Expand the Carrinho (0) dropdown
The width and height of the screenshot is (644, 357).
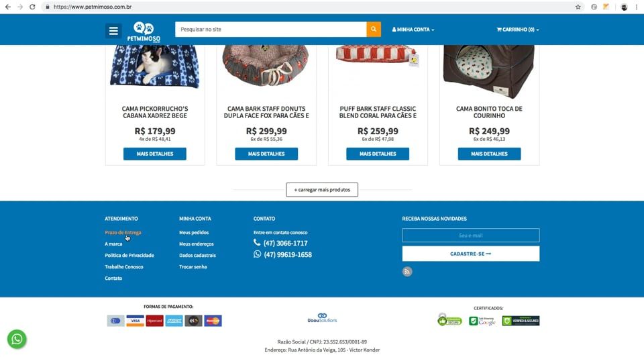[517, 30]
